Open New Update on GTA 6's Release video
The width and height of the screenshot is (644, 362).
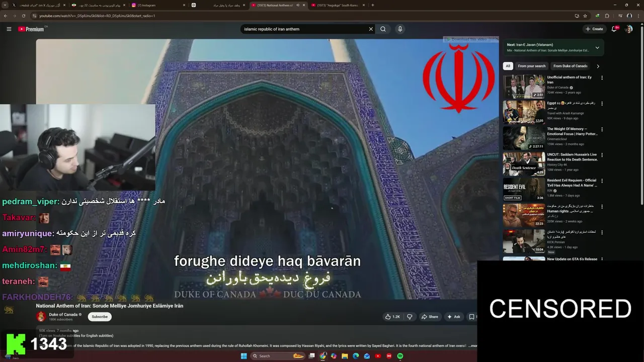[x=572, y=259]
